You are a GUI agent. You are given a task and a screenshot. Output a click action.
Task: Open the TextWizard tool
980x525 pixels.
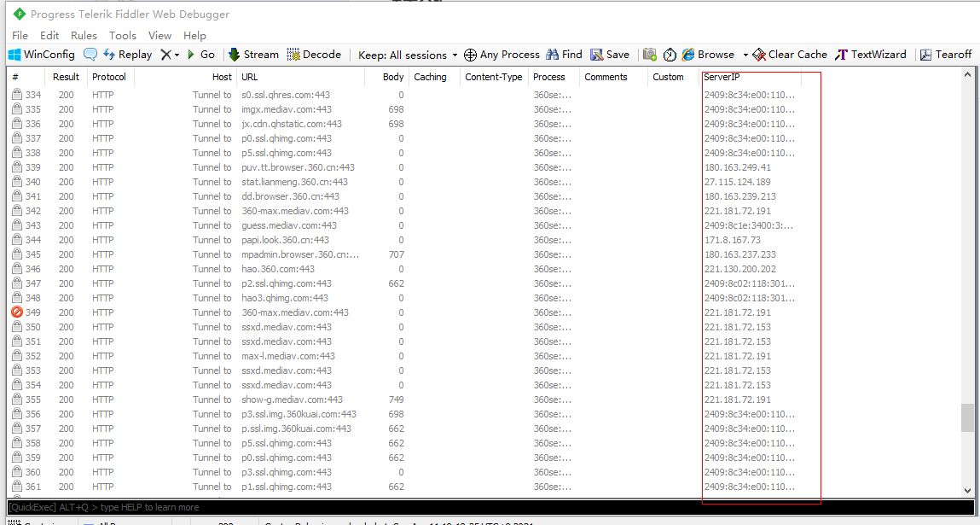[x=871, y=55]
